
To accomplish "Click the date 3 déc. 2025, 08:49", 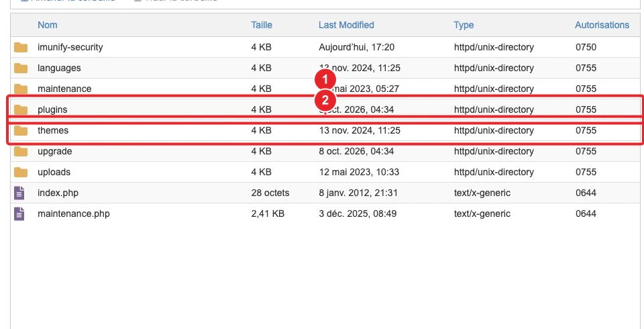I will click(358, 214).
